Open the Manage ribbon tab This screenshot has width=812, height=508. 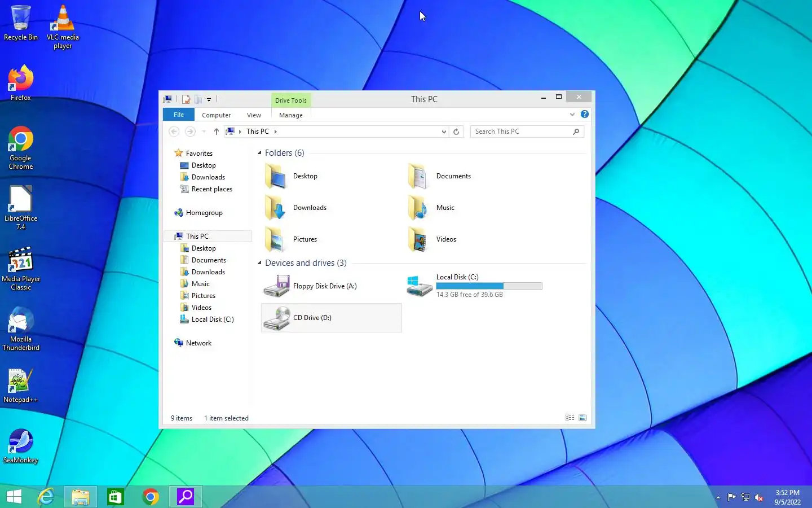click(x=291, y=115)
